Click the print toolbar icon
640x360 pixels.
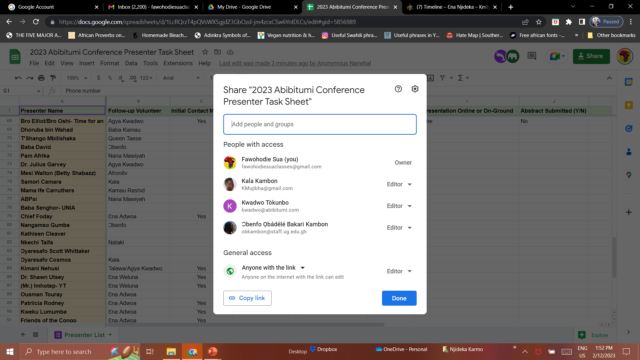41,78
